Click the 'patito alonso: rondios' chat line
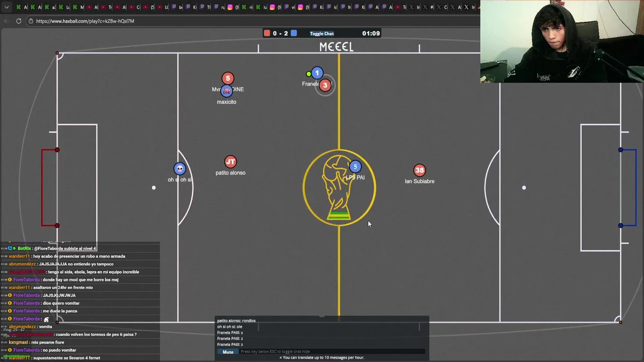Image resolution: width=644 pixels, height=362 pixels. pos(236,321)
